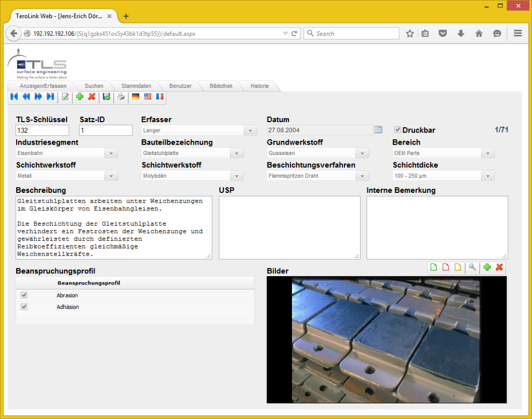This screenshot has height=419, width=532.
Task: Switch language using the French flag icon
Action: [x=159, y=96]
